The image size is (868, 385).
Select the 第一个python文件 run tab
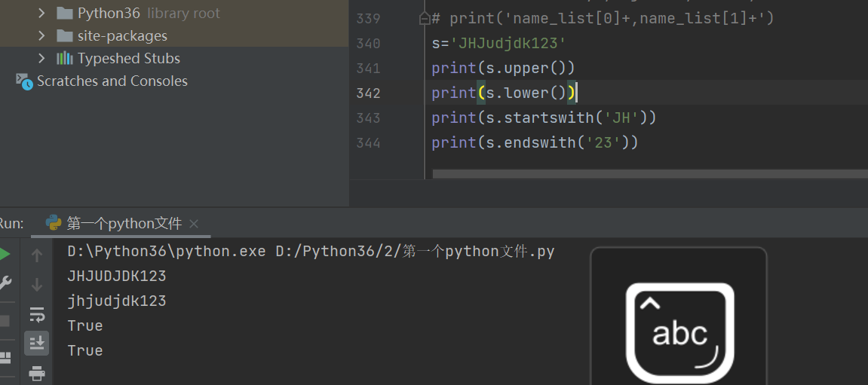click(124, 224)
